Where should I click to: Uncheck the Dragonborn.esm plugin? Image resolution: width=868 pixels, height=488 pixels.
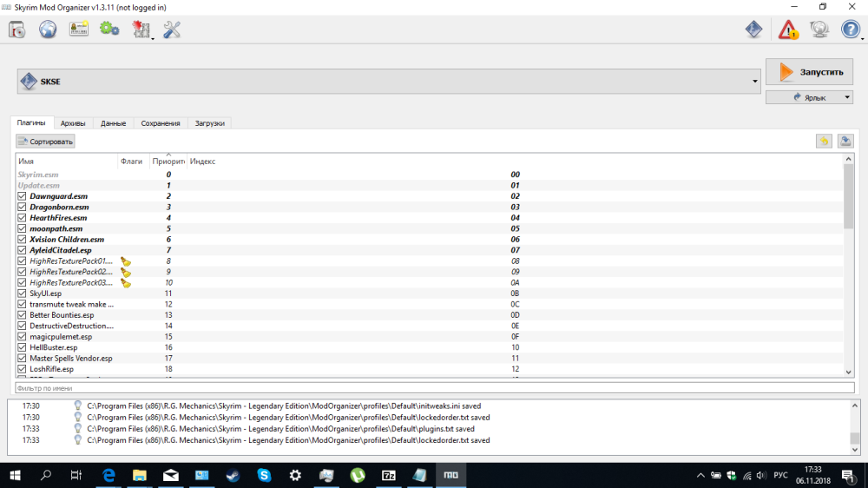point(22,208)
